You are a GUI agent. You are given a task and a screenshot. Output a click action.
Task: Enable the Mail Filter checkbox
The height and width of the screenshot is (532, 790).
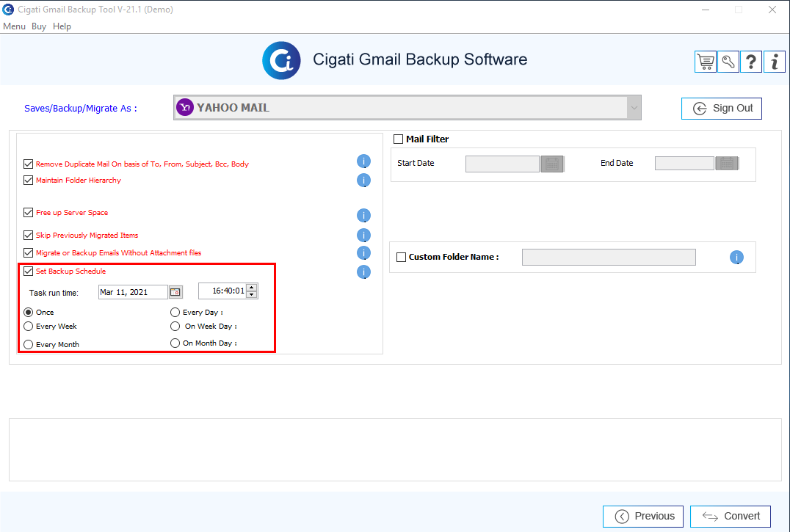pos(398,139)
